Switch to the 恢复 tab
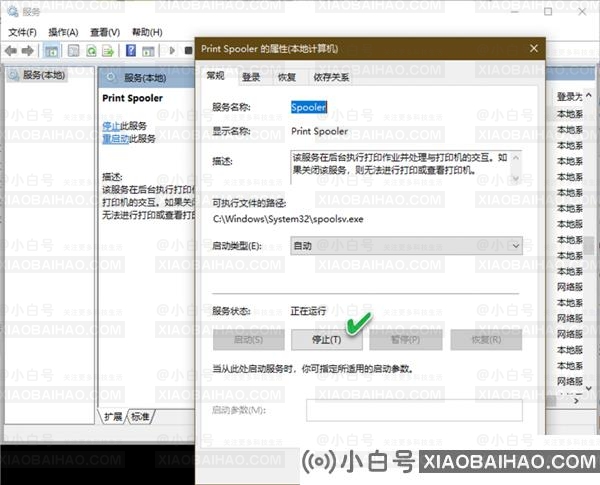This screenshot has width=600, height=485. tap(287, 77)
